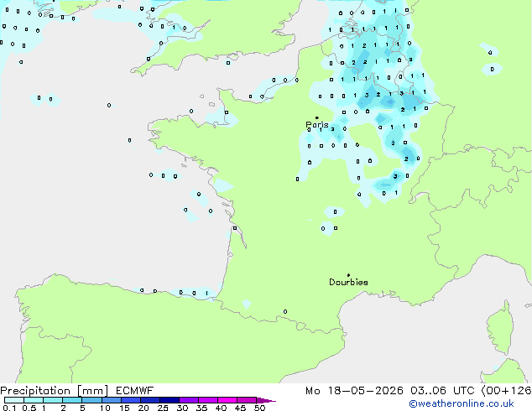The height and width of the screenshot is (411, 532).
Task: Click the legend value "0.1"
Action: [x=9, y=408]
